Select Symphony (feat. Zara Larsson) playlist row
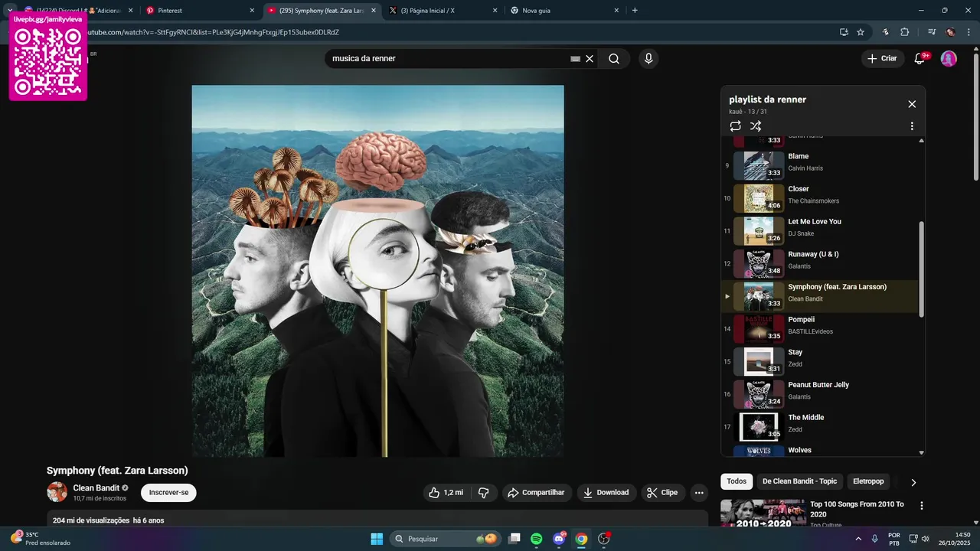The height and width of the screenshot is (551, 980). [x=820, y=296]
